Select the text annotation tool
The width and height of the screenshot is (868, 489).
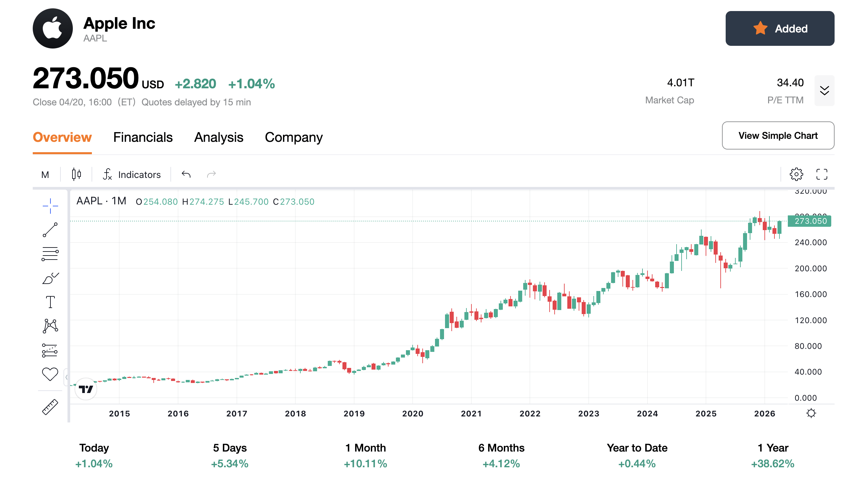click(x=50, y=302)
